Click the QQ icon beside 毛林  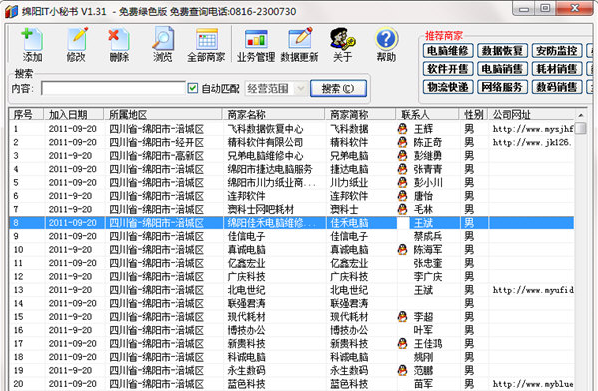402,209
